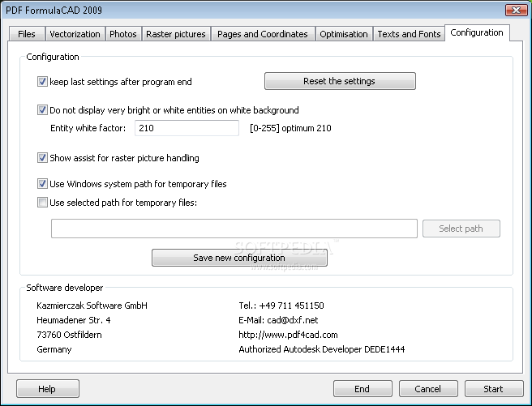This screenshot has height=406, width=532.
Task: Open Pages and Coordinates tab
Action: 263,34
